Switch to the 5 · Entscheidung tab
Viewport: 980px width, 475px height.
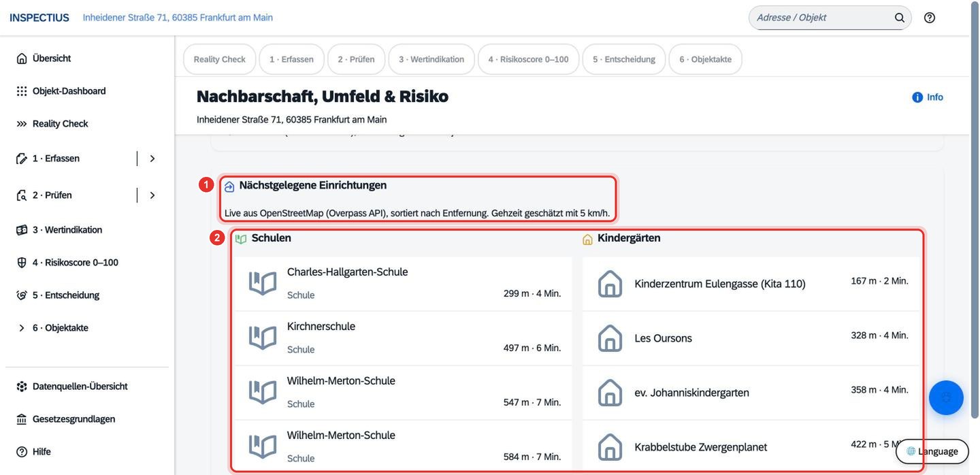[624, 59]
